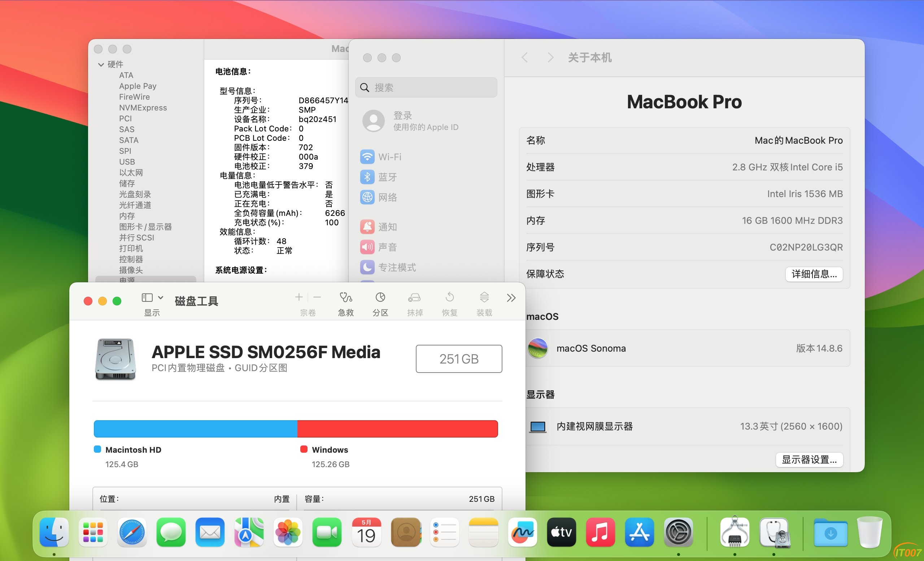Click the serial number C02NP20LG3QR

point(806,247)
